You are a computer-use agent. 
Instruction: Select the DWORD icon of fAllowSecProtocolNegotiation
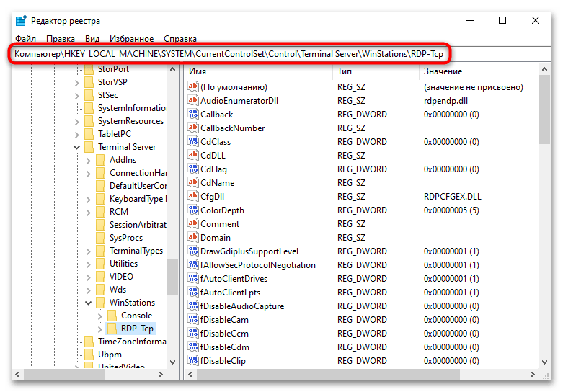pos(192,264)
